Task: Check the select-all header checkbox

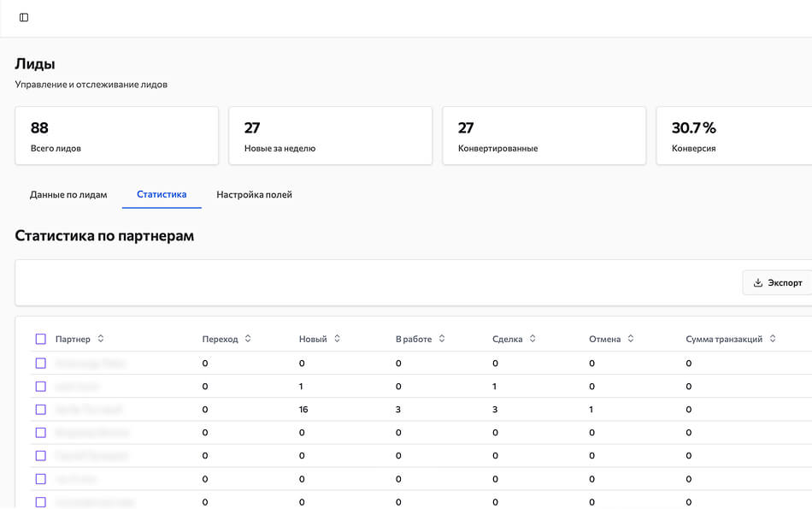Action: [40, 340]
